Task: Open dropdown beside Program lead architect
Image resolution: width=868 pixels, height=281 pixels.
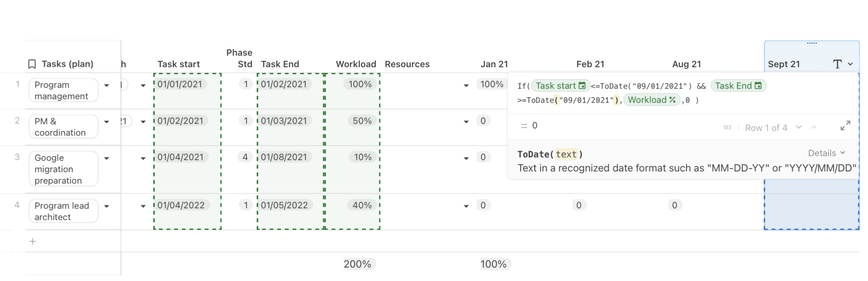Action: point(106,206)
